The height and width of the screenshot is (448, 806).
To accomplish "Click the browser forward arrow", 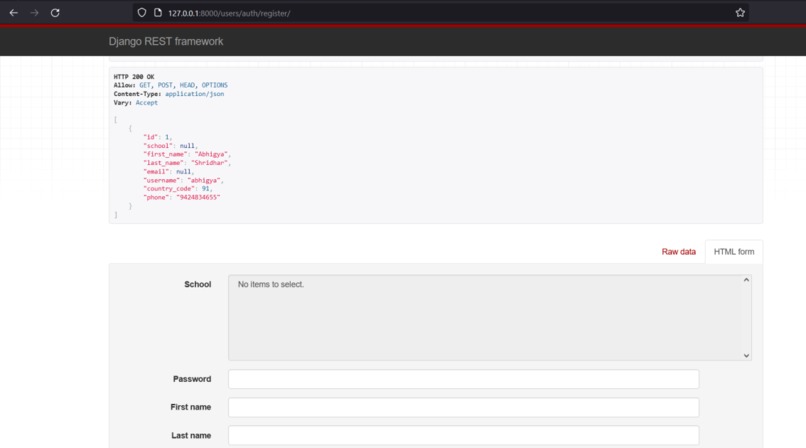I will pos(34,13).
